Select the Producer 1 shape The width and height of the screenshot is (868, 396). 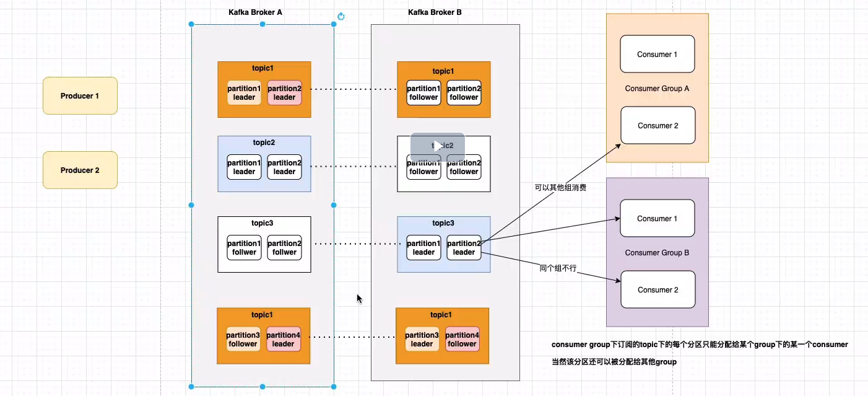pyautogui.click(x=80, y=96)
